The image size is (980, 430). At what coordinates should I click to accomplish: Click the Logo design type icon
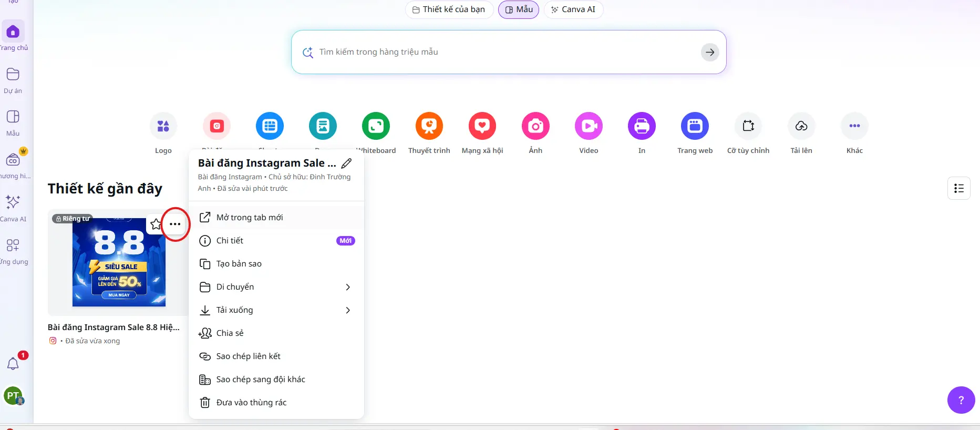point(163,126)
